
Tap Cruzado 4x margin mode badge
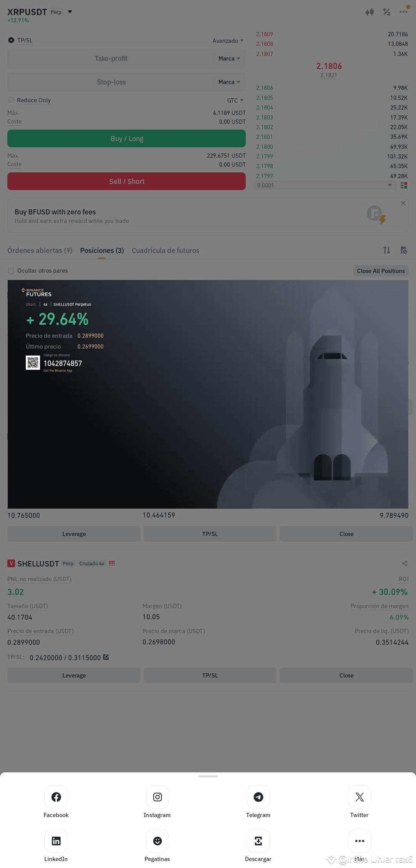[x=92, y=563]
